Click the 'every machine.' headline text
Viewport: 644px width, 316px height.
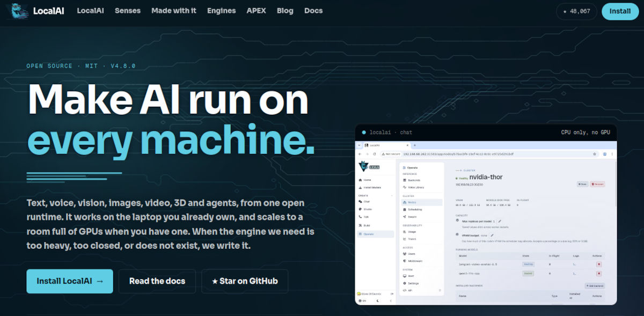pos(171,139)
